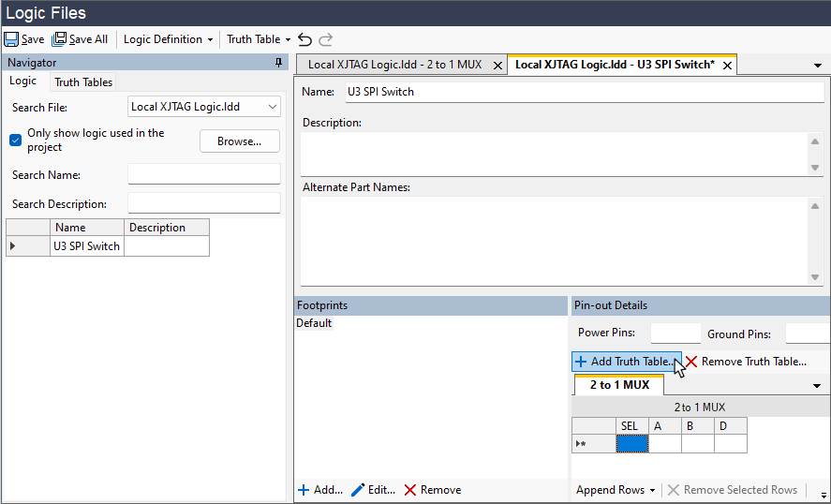Click Add Truth Table button

pos(624,362)
